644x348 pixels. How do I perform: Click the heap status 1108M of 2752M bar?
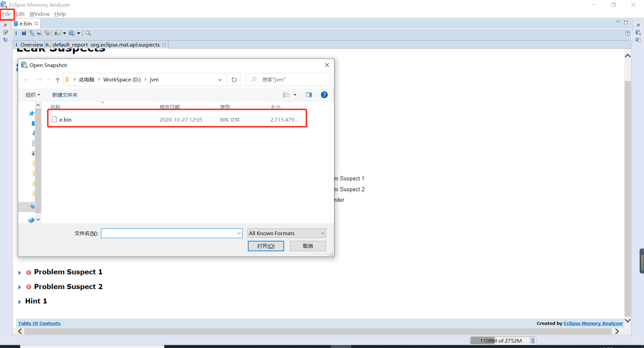pos(500,341)
